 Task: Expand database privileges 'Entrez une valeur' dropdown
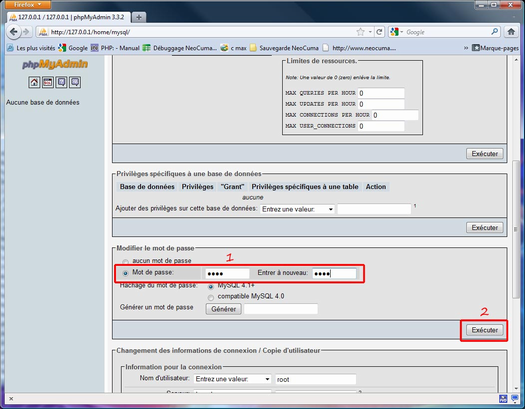coord(297,209)
